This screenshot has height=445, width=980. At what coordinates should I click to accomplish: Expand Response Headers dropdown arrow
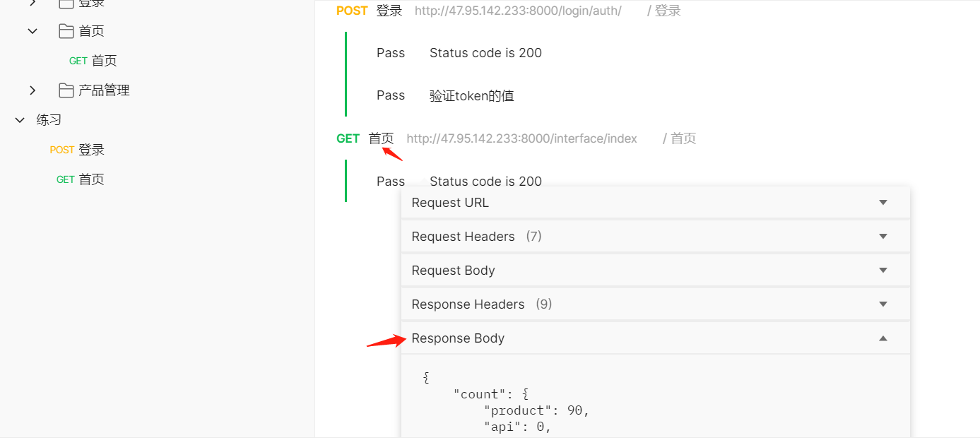(882, 304)
